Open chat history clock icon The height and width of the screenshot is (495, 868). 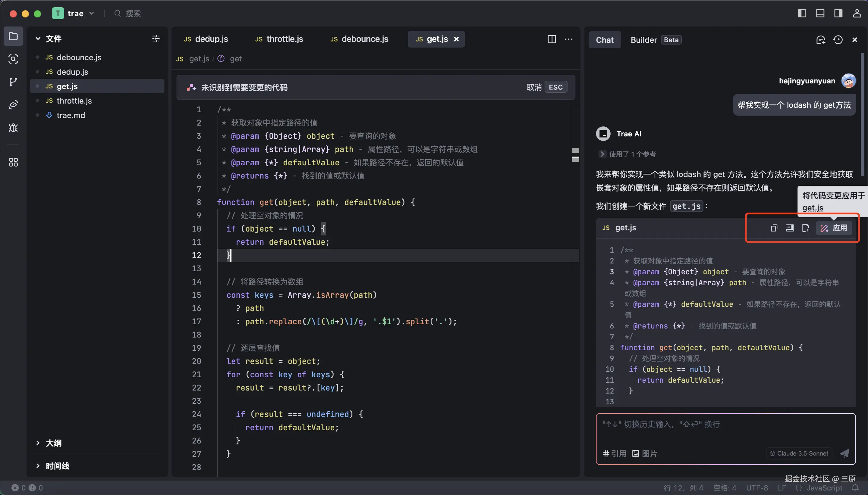tap(838, 40)
